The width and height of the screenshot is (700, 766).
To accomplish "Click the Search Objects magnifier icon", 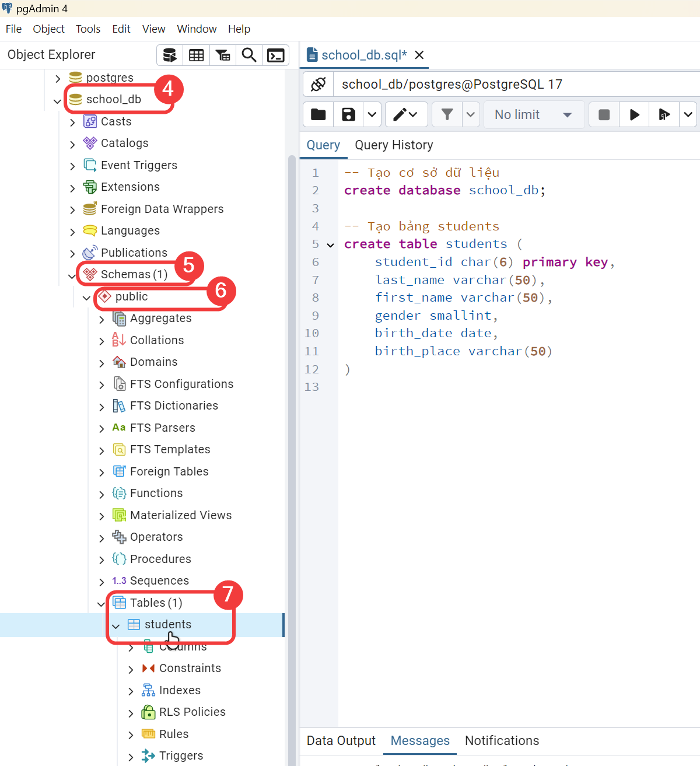I will point(249,55).
